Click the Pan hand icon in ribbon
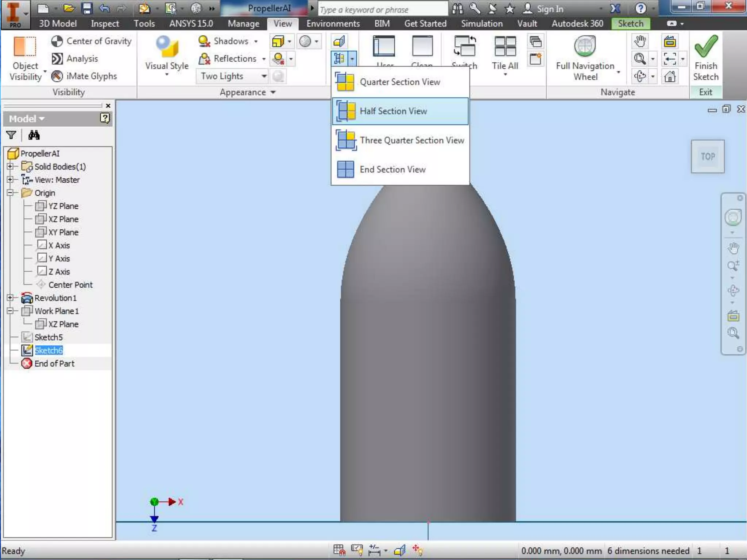 pos(640,41)
